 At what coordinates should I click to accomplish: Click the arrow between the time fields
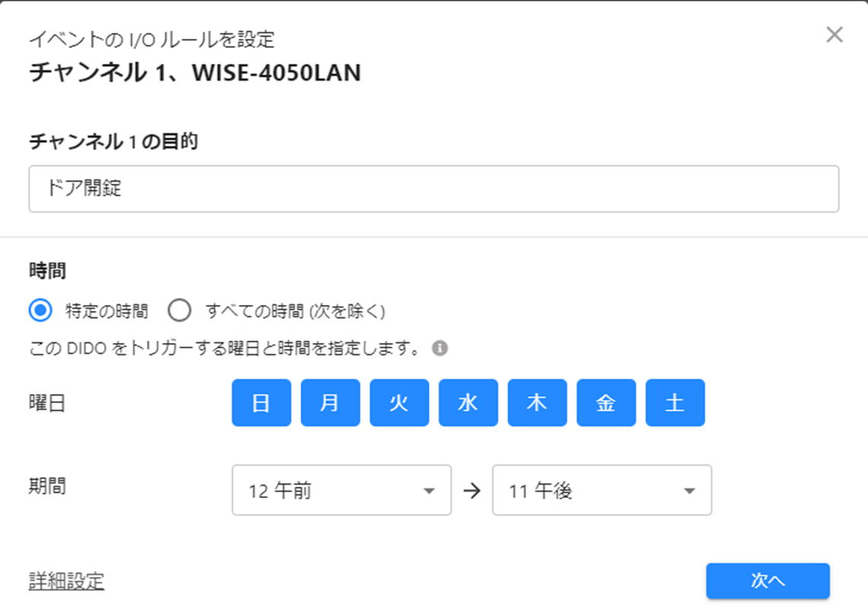[x=472, y=491]
